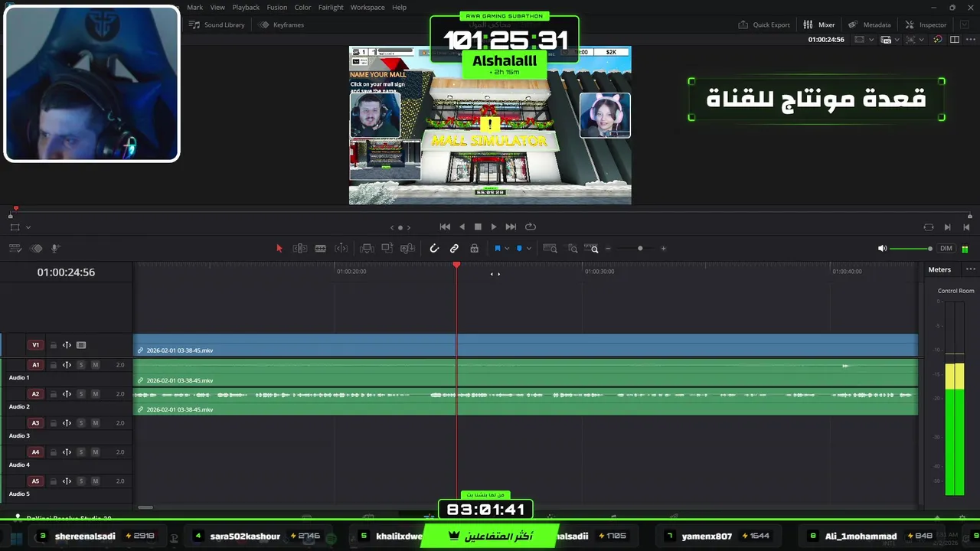Open the safe-area viewer dropdown arrow

coord(871,40)
